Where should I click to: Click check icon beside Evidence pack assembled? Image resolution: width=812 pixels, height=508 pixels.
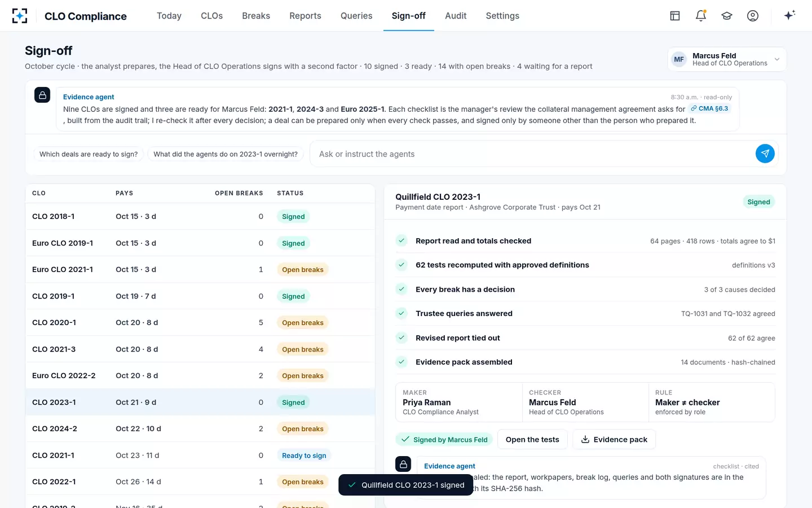tap(401, 362)
